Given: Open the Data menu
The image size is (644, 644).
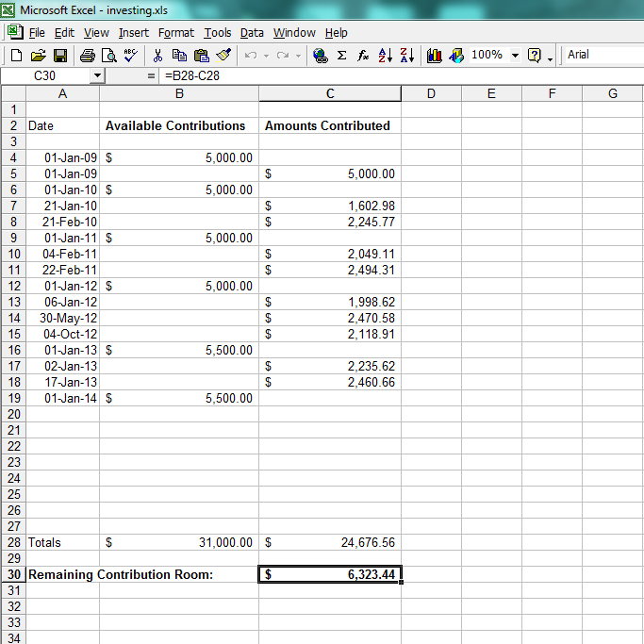Looking at the screenshot, I should 252,32.
